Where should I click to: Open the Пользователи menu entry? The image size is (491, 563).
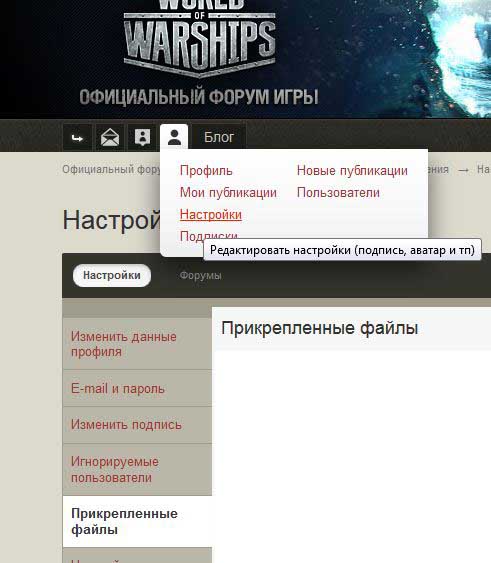338,193
